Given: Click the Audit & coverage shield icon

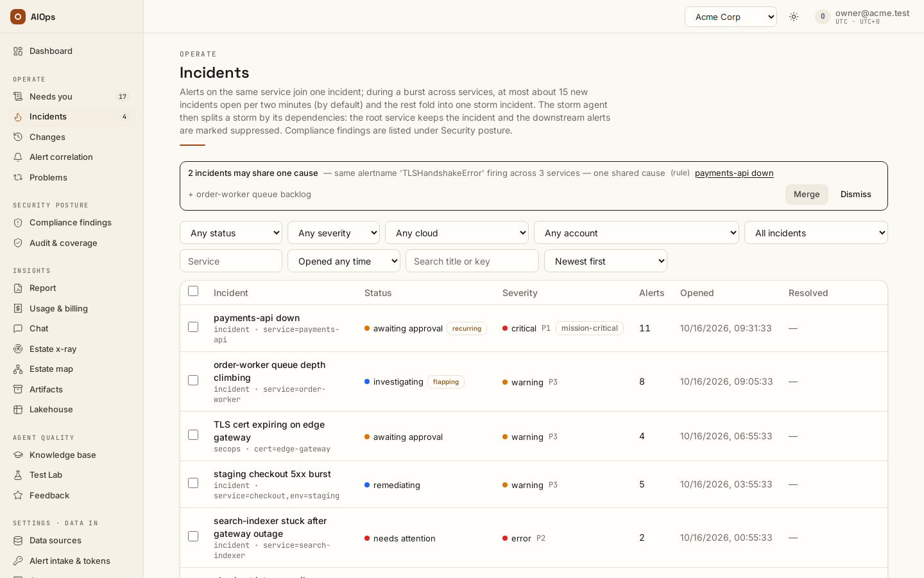Looking at the screenshot, I should point(18,243).
